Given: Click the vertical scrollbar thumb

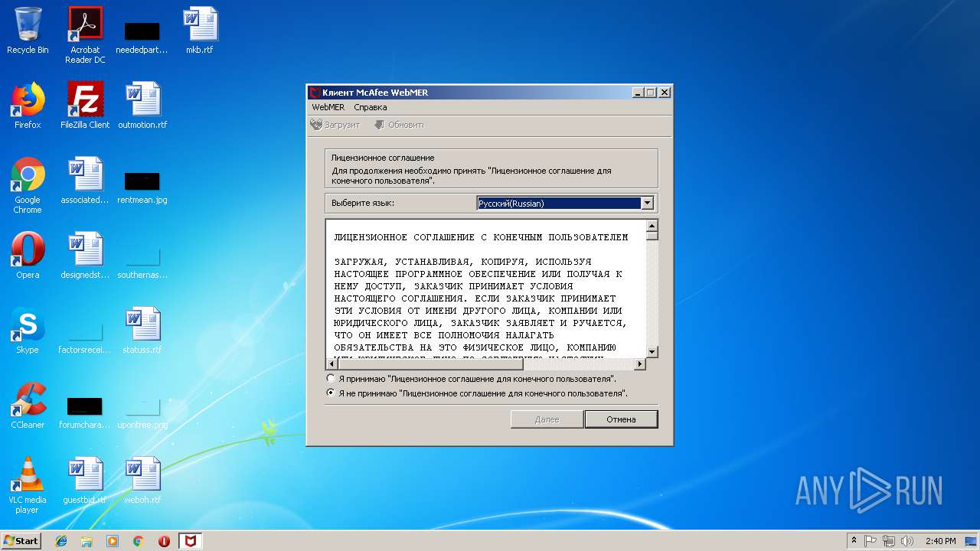Looking at the screenshot, I should click(652, 236).
